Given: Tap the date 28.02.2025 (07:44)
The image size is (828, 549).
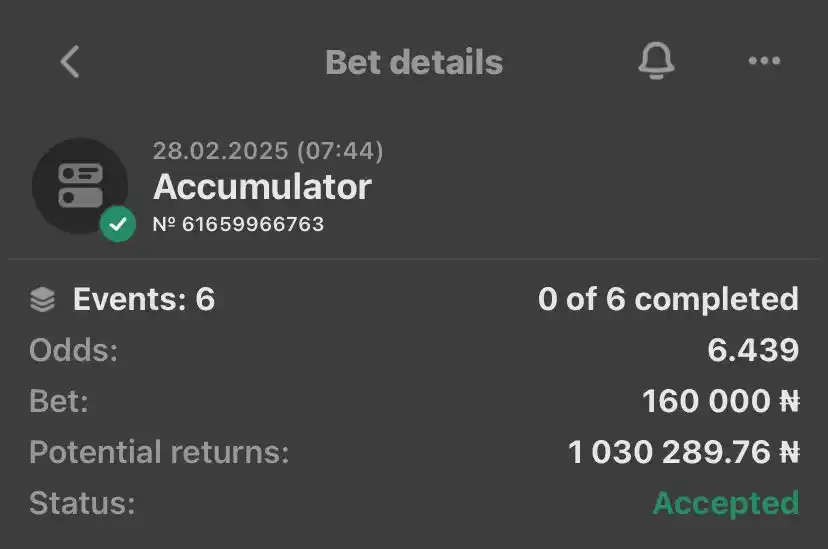Looking at the screenshot, I should point(268,151).
